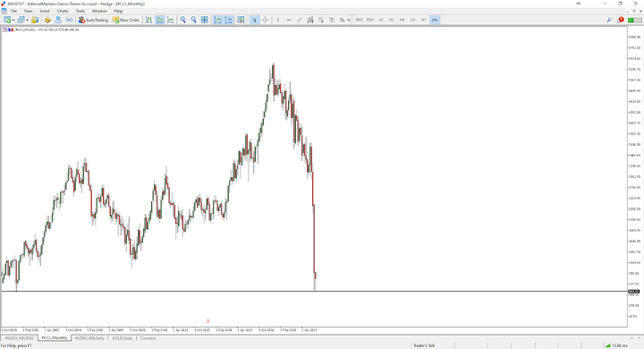The width and height of the screenshot is (644, 349).
Task: Open the search magnifier icon
Action: [x=609, y=20]
